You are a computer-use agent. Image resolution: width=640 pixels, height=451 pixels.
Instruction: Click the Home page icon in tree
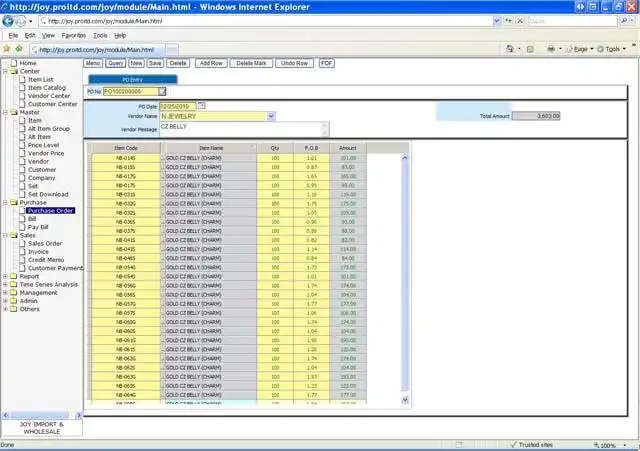[14, 63]
